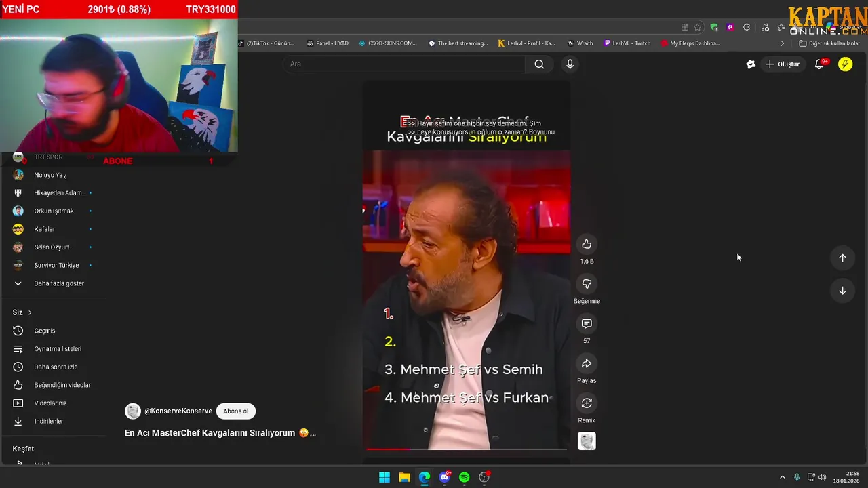Open YouTube notifications bell
The image size is (868, 488).
click(x=820, y=64)
